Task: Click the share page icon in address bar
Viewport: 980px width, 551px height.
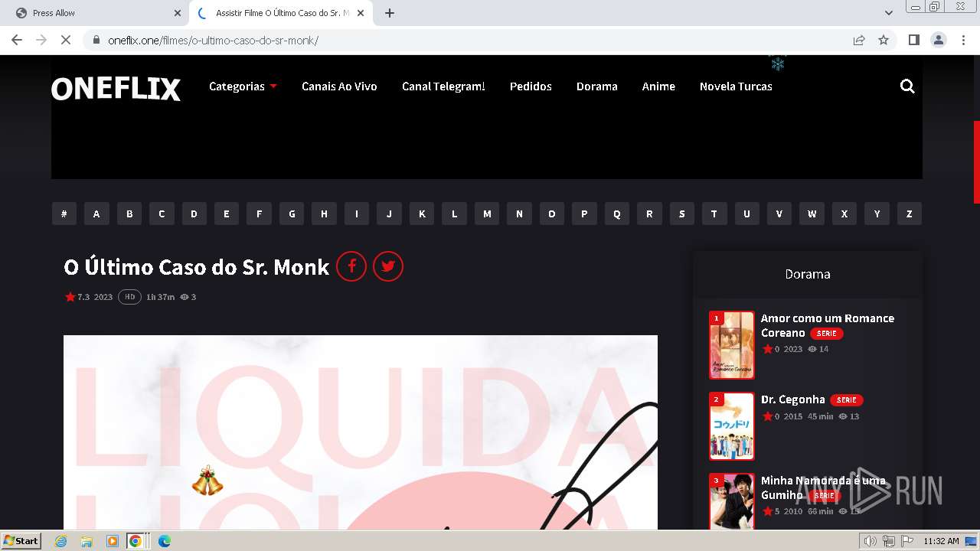Action: click(859, 40)
